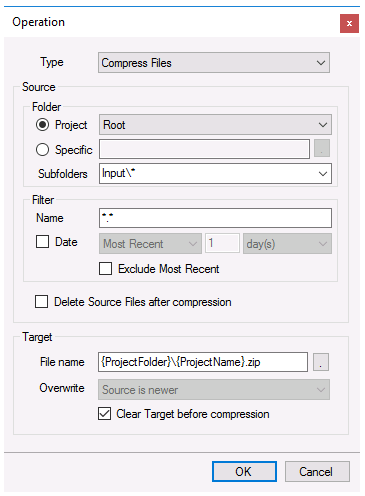Expand the Subfolders combo box arrow
The height and width of the screenshot is (496, 365).
point(322,174)
